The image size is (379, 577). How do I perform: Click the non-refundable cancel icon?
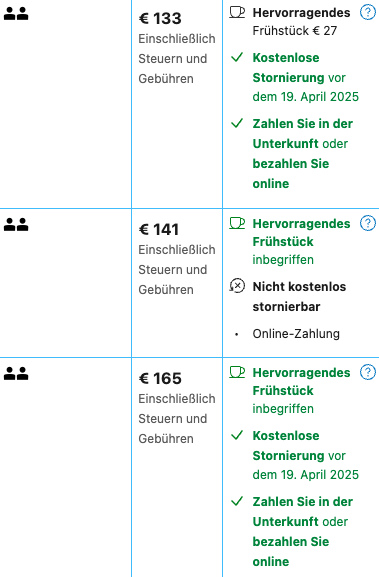click(237, 286)
